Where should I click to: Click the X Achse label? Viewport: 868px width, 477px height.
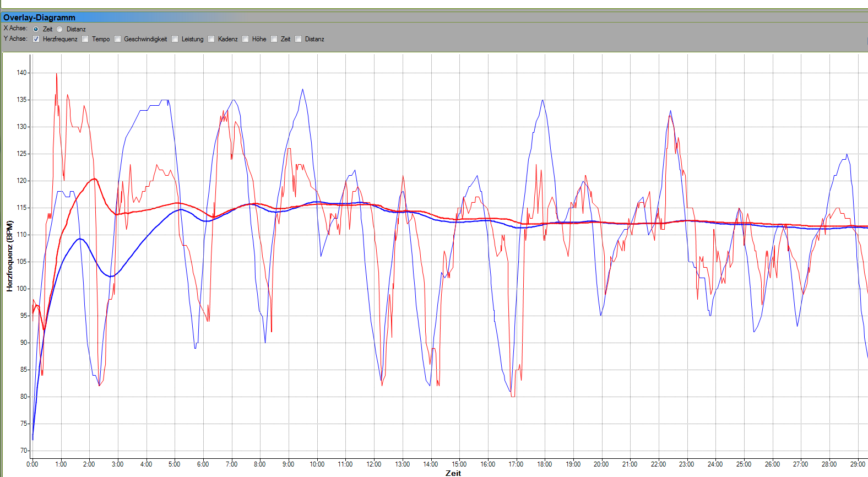pos(15,28)
